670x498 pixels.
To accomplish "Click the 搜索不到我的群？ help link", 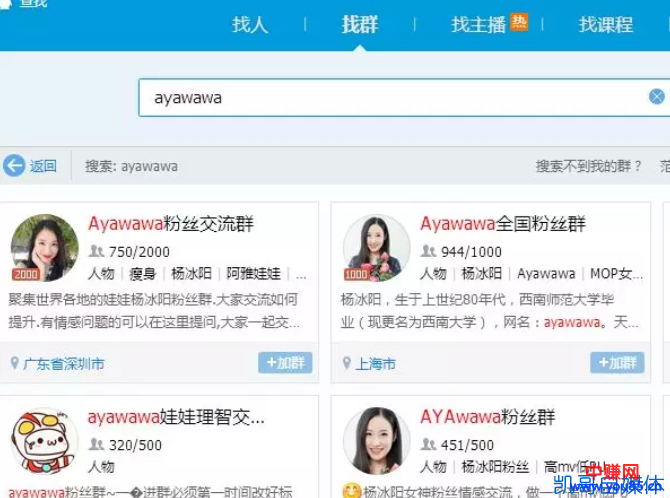I will (589, 166).
